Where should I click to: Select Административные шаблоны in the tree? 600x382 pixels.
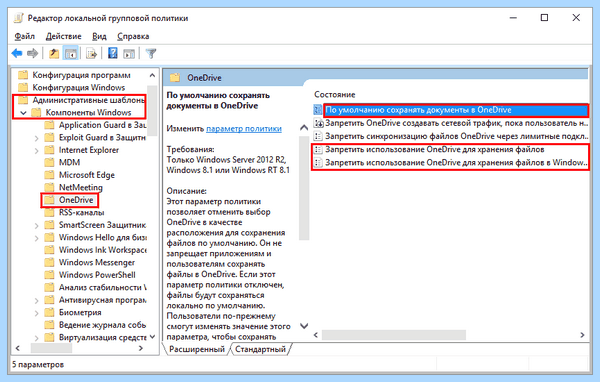point(88,100)
